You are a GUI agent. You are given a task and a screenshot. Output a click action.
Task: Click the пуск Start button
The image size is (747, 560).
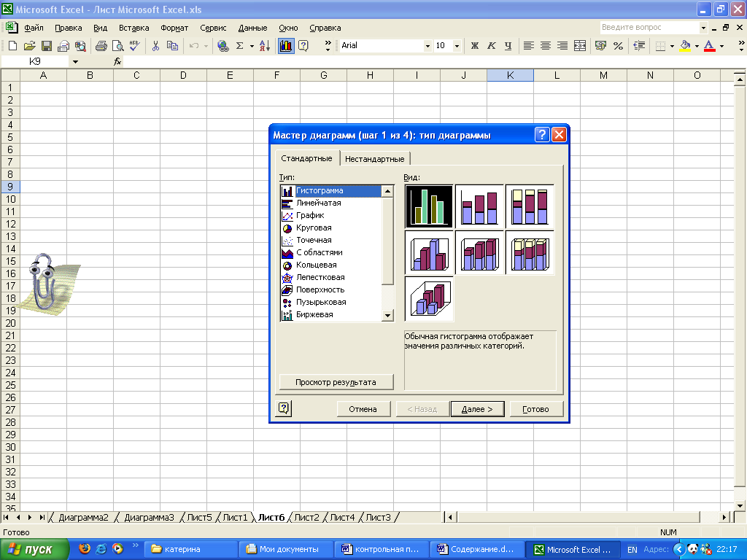coord(34,549)
